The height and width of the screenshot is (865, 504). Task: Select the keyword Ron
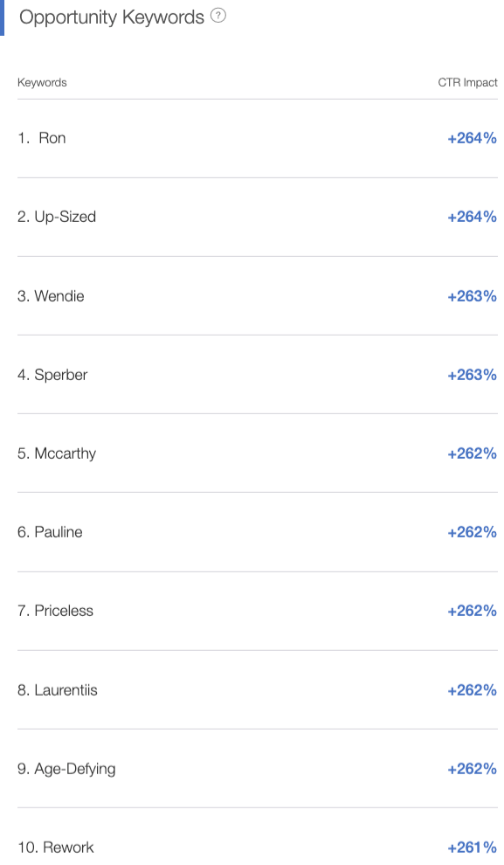[52, 138]
